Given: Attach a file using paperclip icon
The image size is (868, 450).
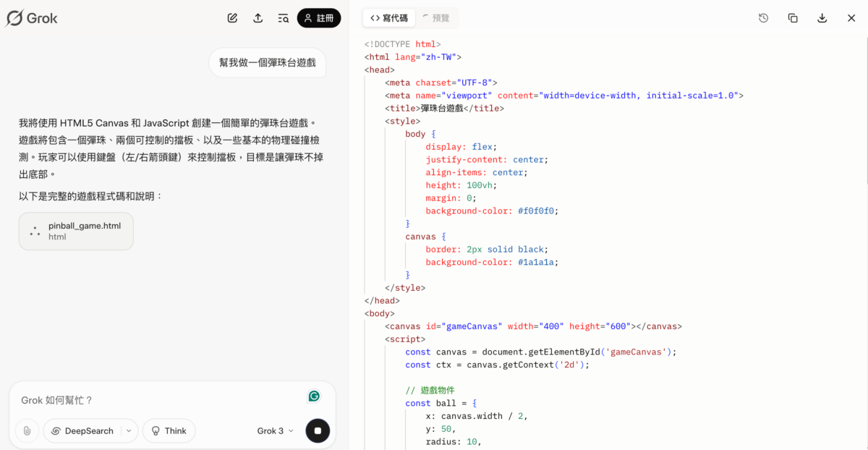Looking at the screenshot, I should point(27,430).
